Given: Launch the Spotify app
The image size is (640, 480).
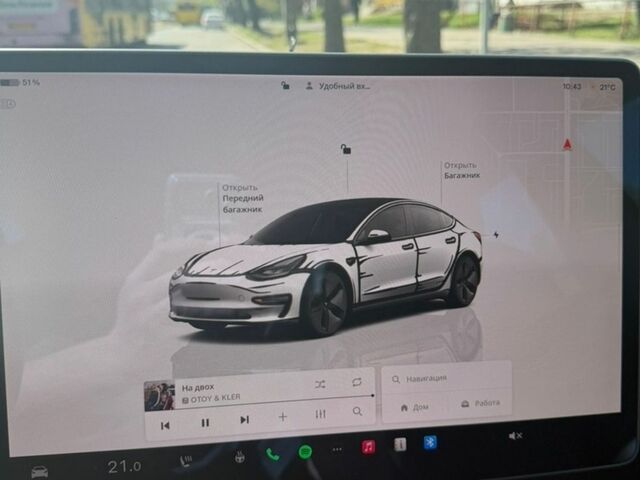Looking at the screenshot, I should click(x=305, y=451).
